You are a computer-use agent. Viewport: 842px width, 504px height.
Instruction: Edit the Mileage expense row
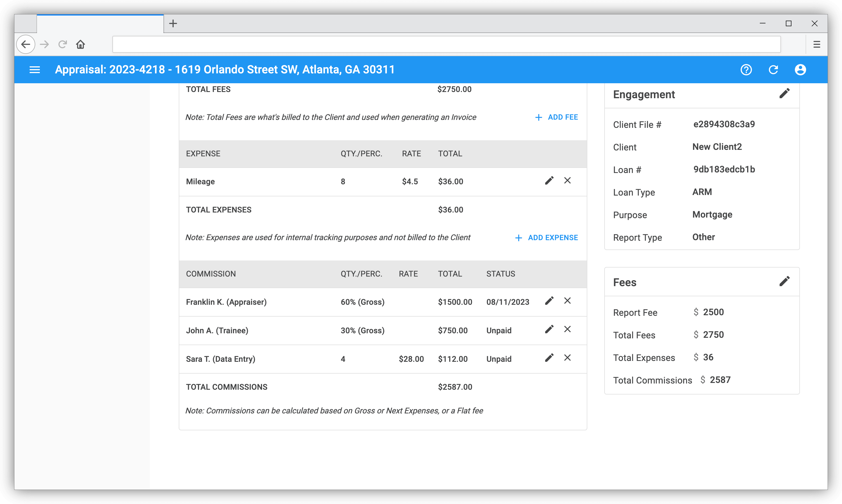(549, 180)
